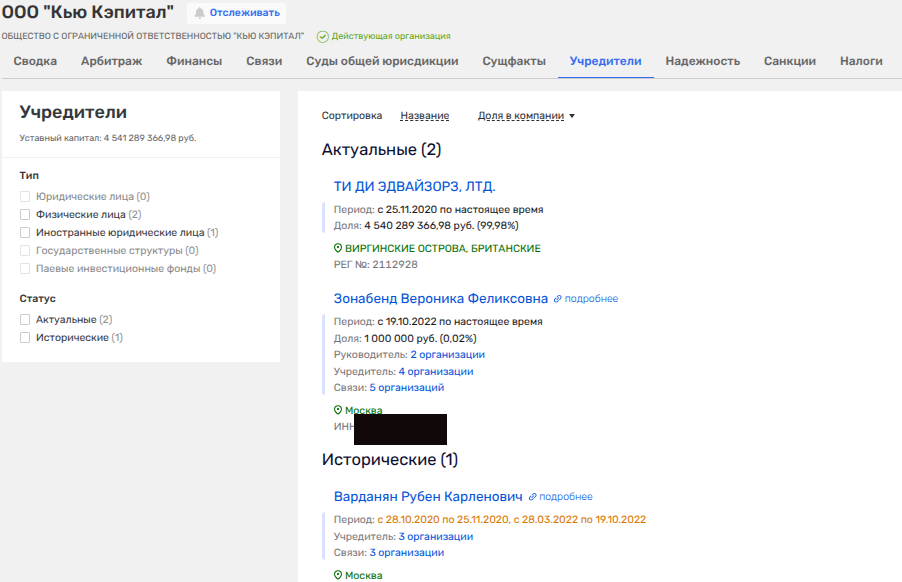Tick the Исторические status checkbox
The height and width of the screenshot is (582, 902).
click(x=25, y=338)
